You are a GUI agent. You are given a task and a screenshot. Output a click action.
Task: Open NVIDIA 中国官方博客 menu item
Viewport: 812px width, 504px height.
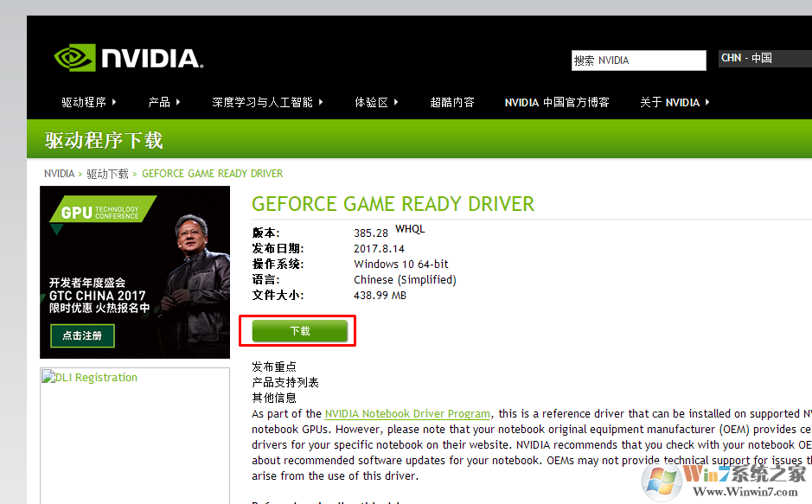point(557,103)
